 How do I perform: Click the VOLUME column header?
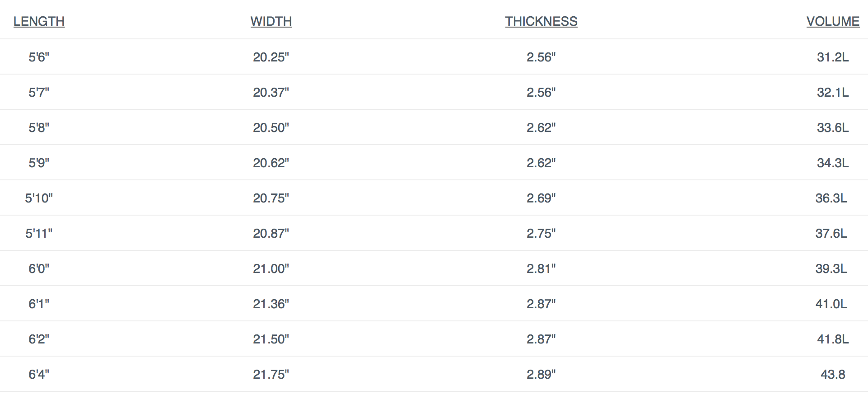(x=833, y=21)
